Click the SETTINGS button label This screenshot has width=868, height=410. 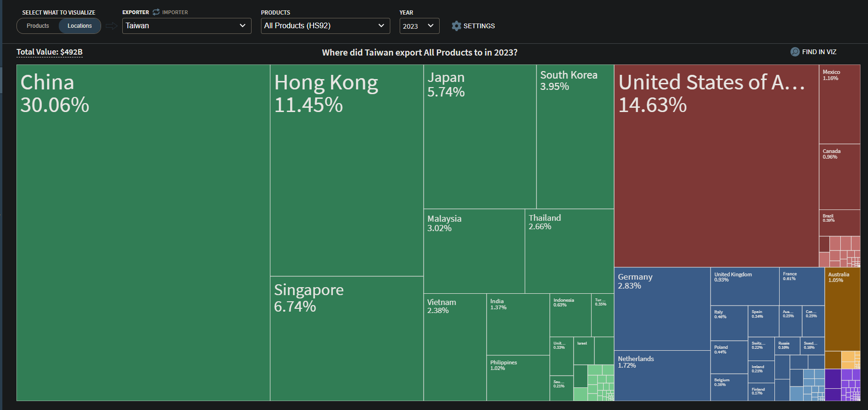pyautogui.click(x=479, y=26)
